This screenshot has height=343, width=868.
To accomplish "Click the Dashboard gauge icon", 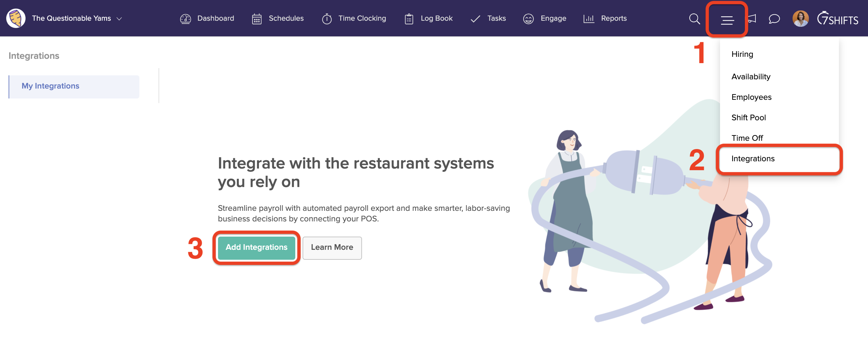I will point(185,19).
